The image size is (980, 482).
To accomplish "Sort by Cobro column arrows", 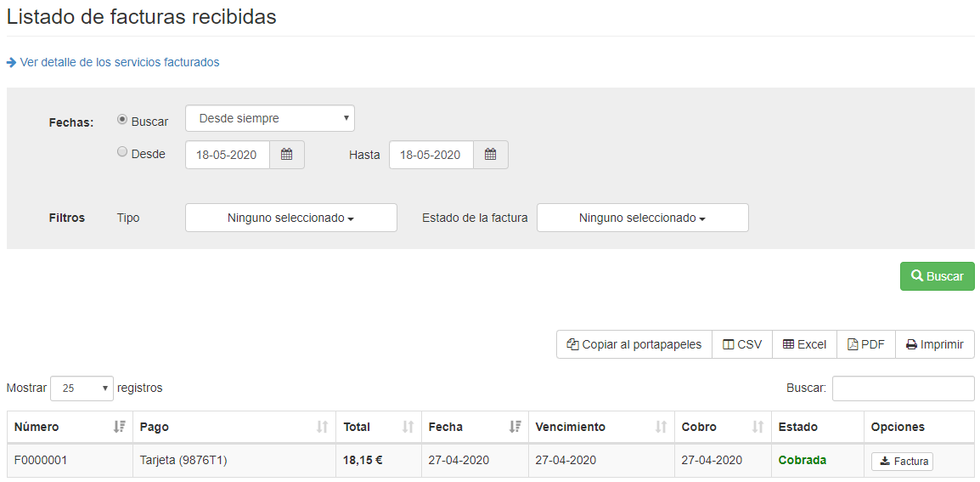I will 758,427.
